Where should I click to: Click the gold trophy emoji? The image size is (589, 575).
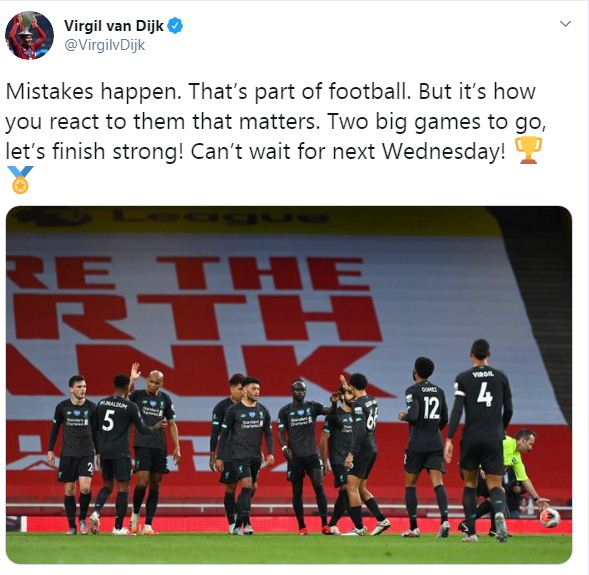coord(528,150)
